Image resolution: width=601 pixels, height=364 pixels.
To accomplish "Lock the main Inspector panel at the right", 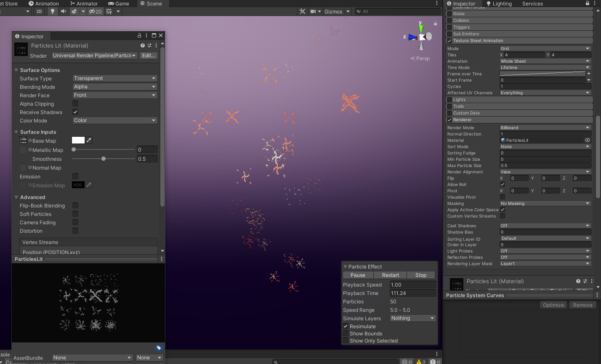I will point(588,3).
